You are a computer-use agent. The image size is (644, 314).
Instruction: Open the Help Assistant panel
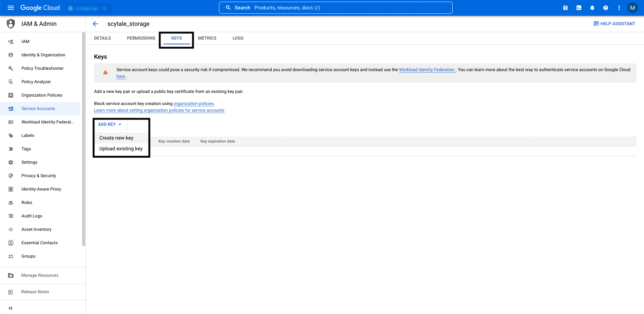pos(614,24)
